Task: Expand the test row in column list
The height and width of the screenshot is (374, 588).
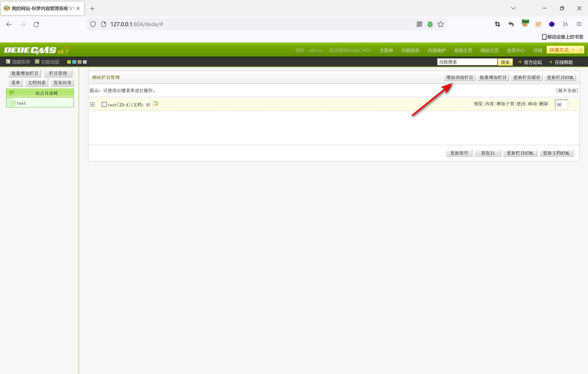Action: tap(92, 105)
